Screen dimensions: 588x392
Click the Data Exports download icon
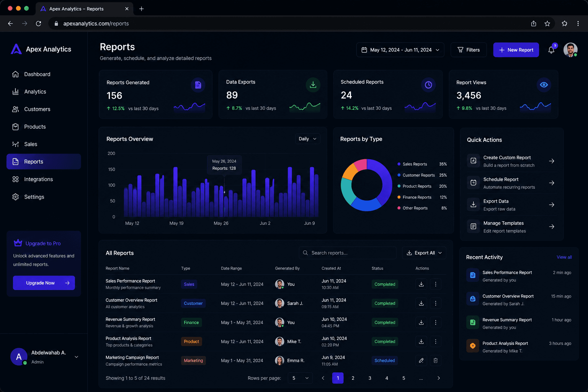point(313,85)
